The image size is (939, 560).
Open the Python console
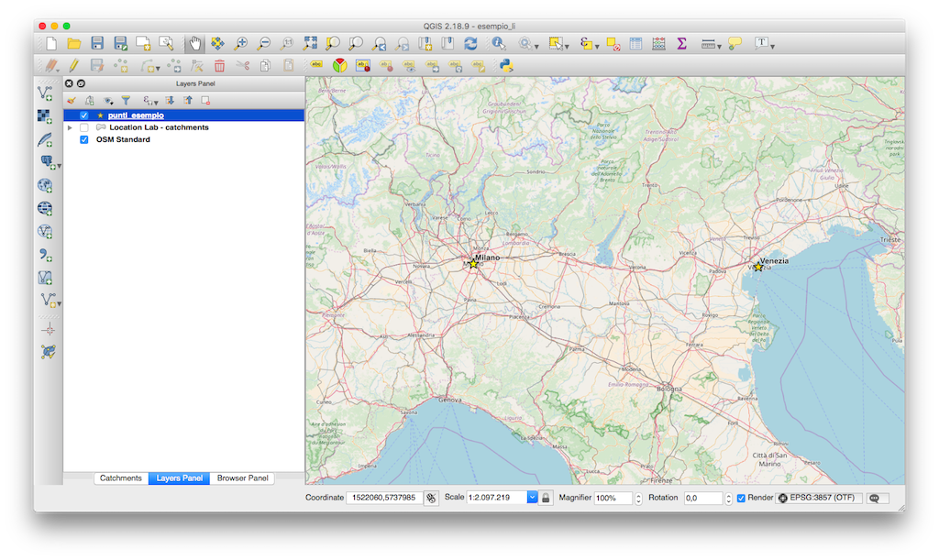pos(506,66)
